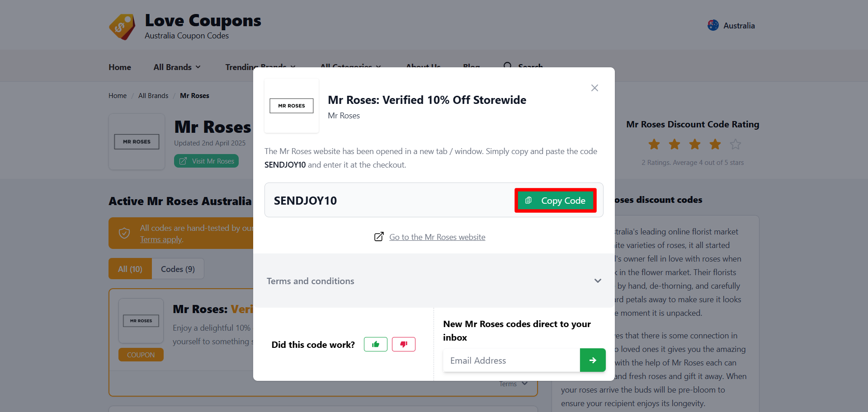868x412 pixels.
Task: Click the fourth rating star
Action: coord(715,145)
